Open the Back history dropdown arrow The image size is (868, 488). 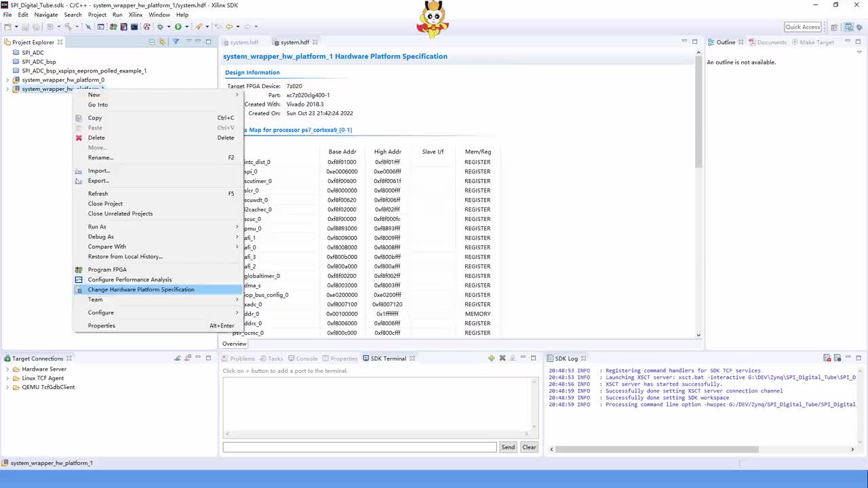point(237,26)
